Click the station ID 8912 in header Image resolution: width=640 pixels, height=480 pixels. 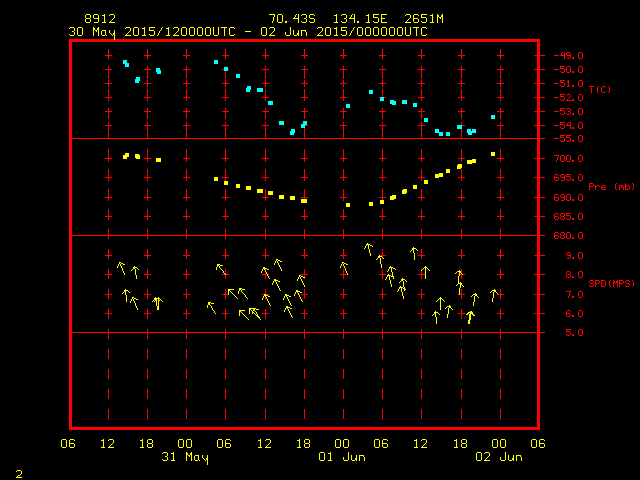(x=100, y=19)
